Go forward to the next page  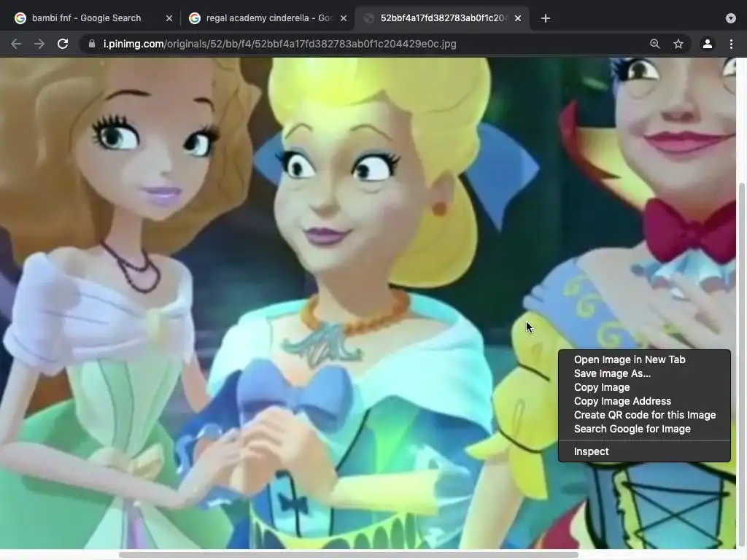(39, 44)
